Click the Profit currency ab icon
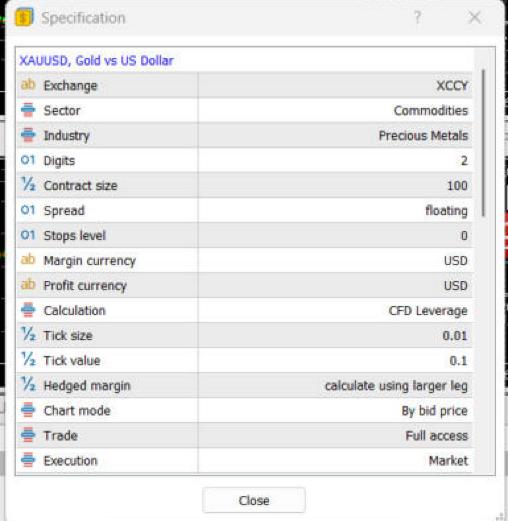508x521 pixels. [x=28, y=285]
